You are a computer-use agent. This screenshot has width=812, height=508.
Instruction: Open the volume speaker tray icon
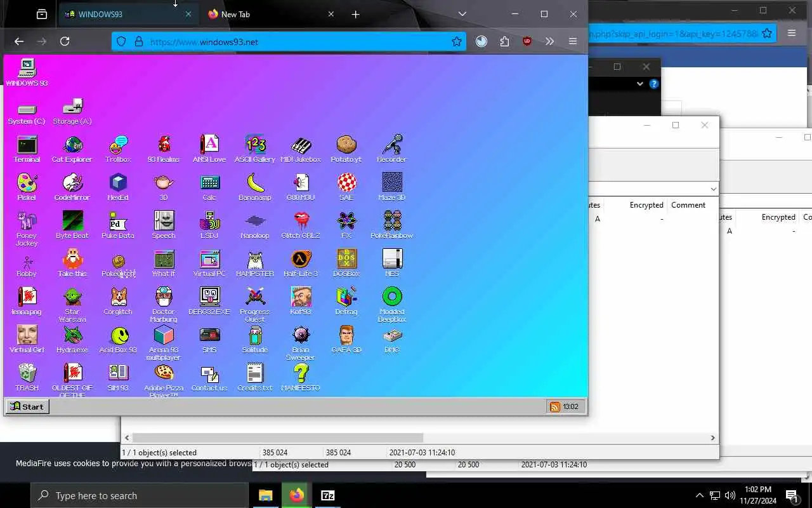[730, 495]
